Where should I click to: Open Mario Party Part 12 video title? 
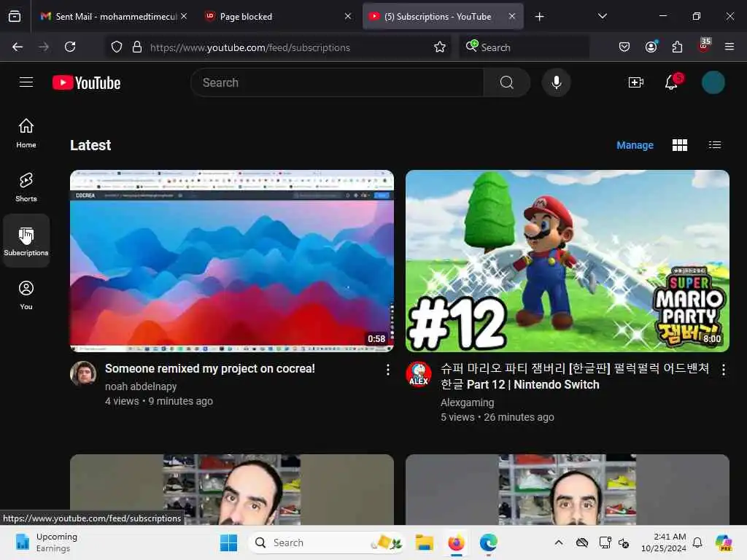tap(575, 376)
